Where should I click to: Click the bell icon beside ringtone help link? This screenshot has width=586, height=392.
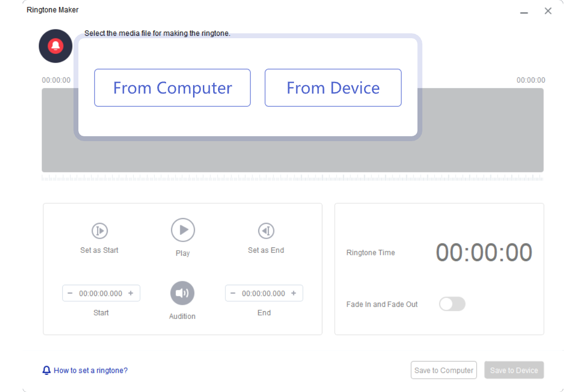(x=47, y=370)
